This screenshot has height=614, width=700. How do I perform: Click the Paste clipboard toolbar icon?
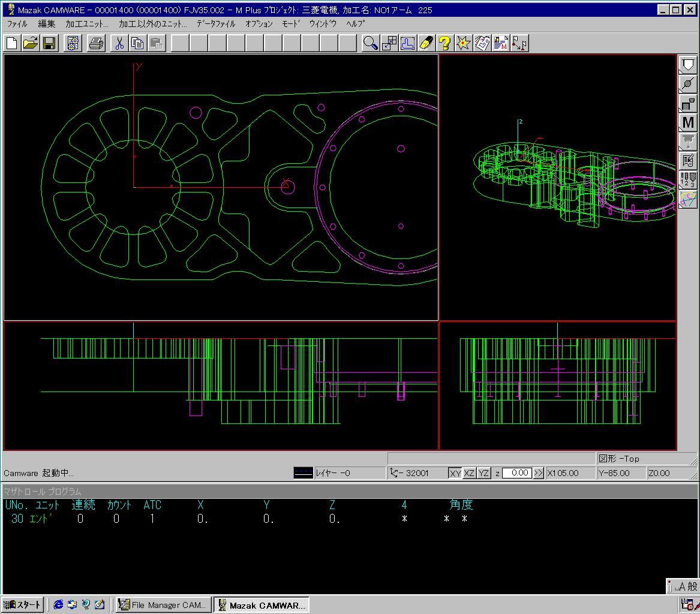[156, 43]
